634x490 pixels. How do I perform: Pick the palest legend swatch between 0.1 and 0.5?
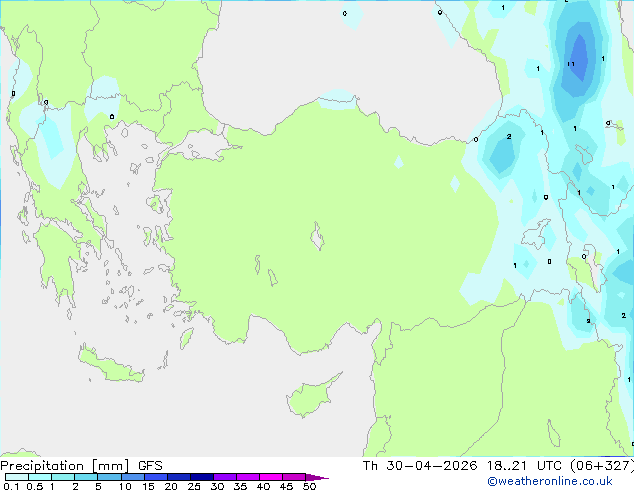[x=17, y=477]
